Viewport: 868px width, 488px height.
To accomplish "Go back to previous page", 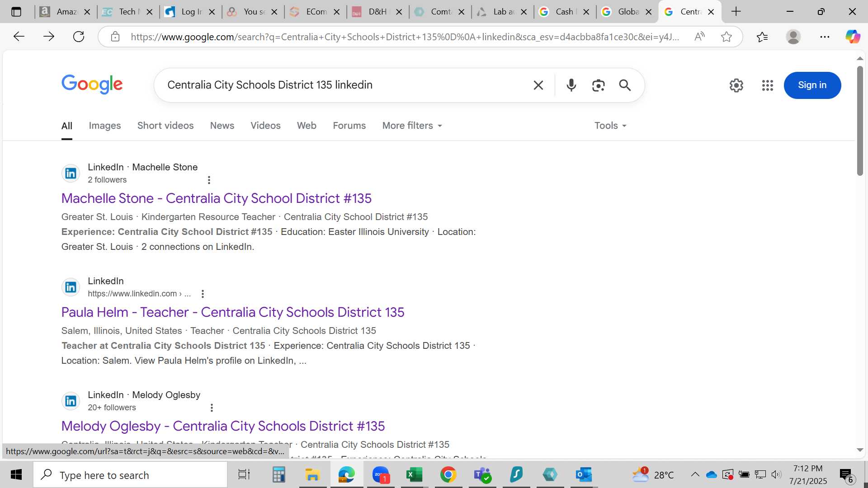I will pos(19,37).
